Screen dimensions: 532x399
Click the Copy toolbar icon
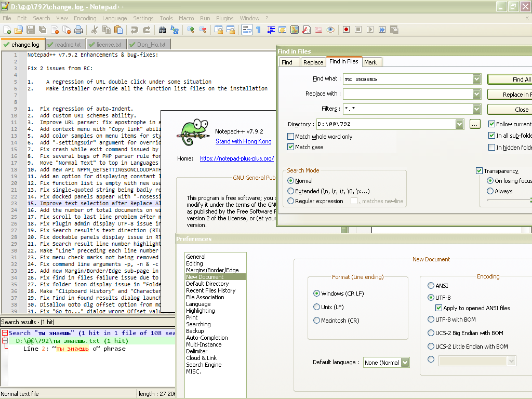pos(106,30)
